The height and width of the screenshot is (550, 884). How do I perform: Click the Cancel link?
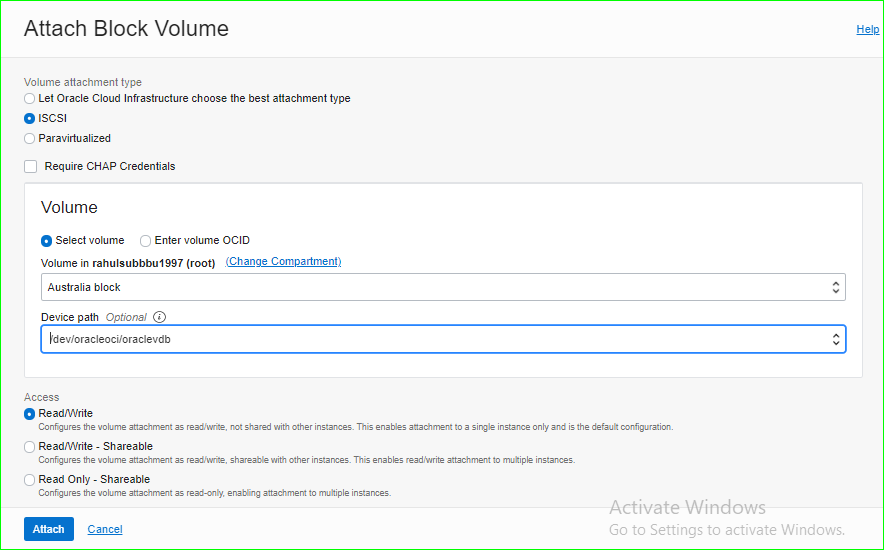tap(105, 529)
